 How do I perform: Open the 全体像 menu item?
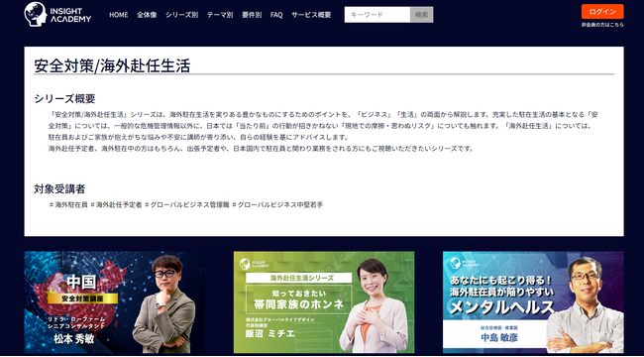[x=147, y=15]
